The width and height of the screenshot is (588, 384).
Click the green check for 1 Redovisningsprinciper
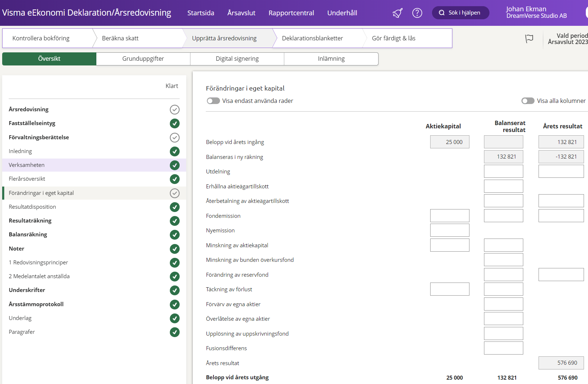175,263
